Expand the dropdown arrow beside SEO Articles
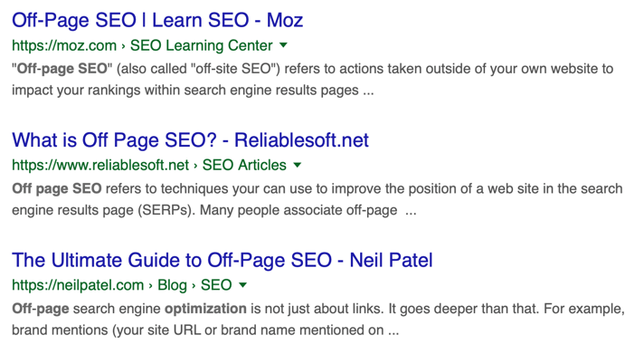644x354 pixels. point(298,166)
